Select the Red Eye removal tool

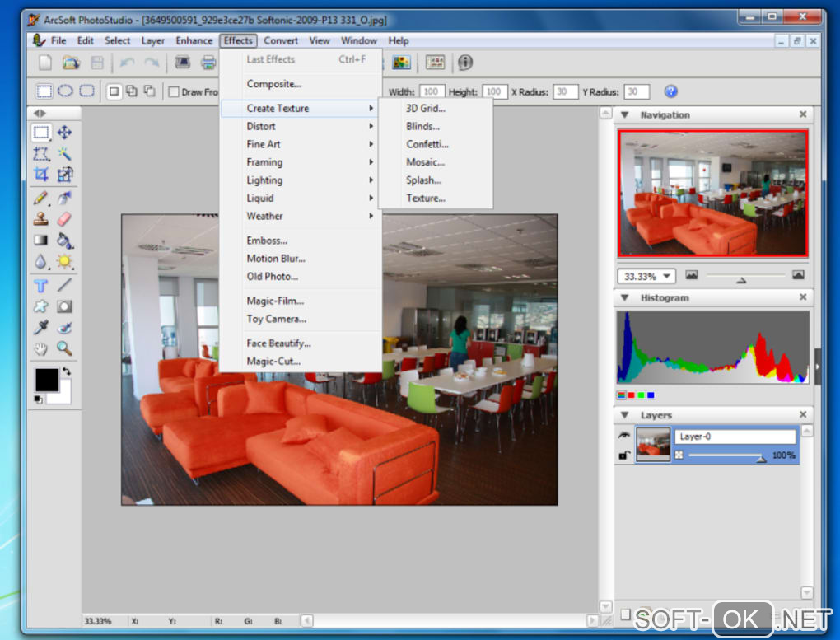(65, 327)
